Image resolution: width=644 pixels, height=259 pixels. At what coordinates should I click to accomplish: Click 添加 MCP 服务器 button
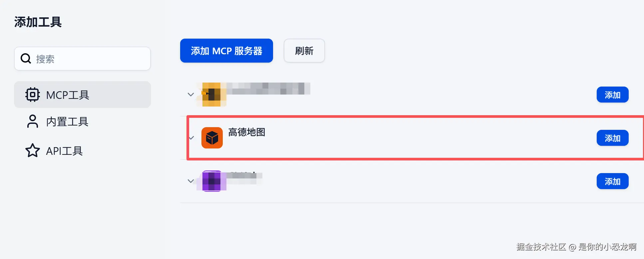(x=226, y=51)
